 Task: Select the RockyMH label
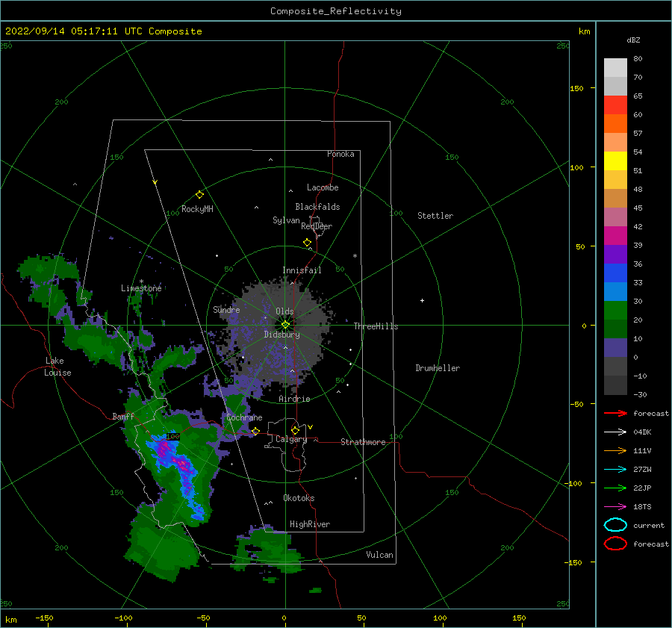[x=197, y=209]
